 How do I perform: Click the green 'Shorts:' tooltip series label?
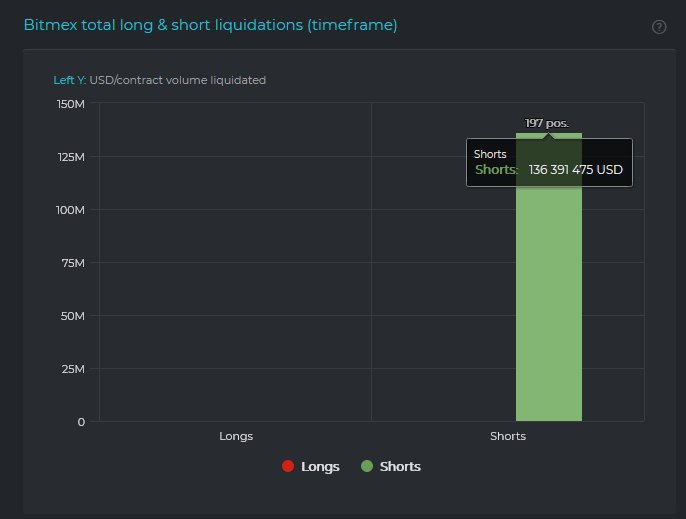point(497,170)
